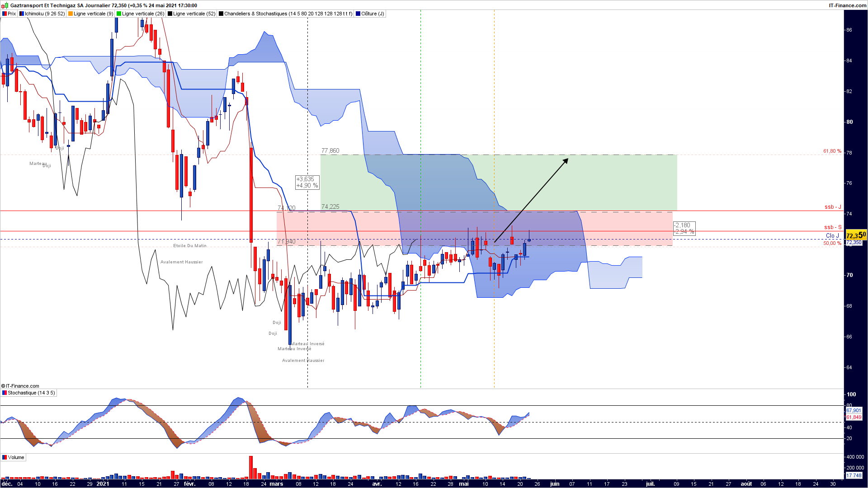This screenshot has width=868, height=488.
Task: Open Ichimoku (9 26 52) indicator settings
Action: tap(42, 14)
